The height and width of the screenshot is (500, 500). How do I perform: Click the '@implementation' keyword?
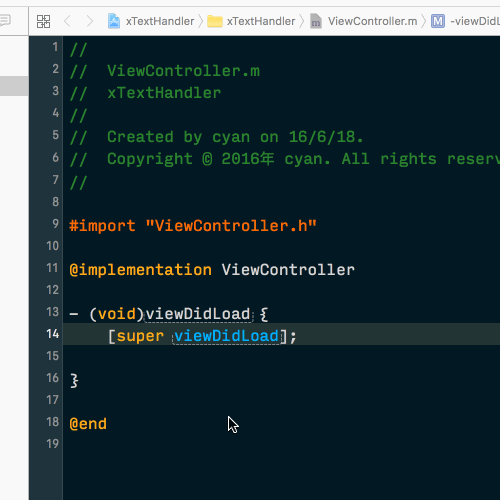pos(140,270)
